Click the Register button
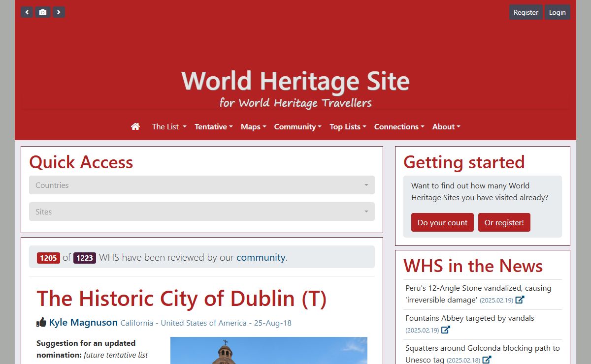The image size is (591, 364). pyautogui.click(x=526, y=12)
